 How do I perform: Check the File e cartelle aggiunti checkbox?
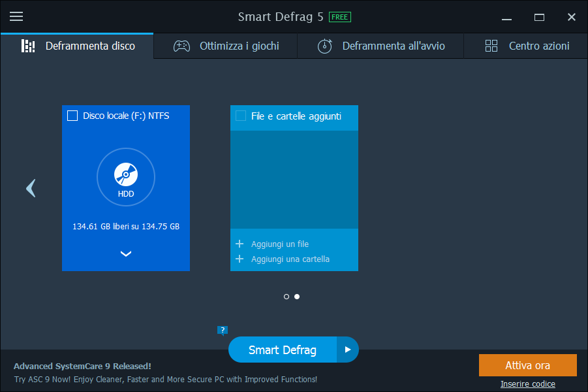[x=241, y=116]
